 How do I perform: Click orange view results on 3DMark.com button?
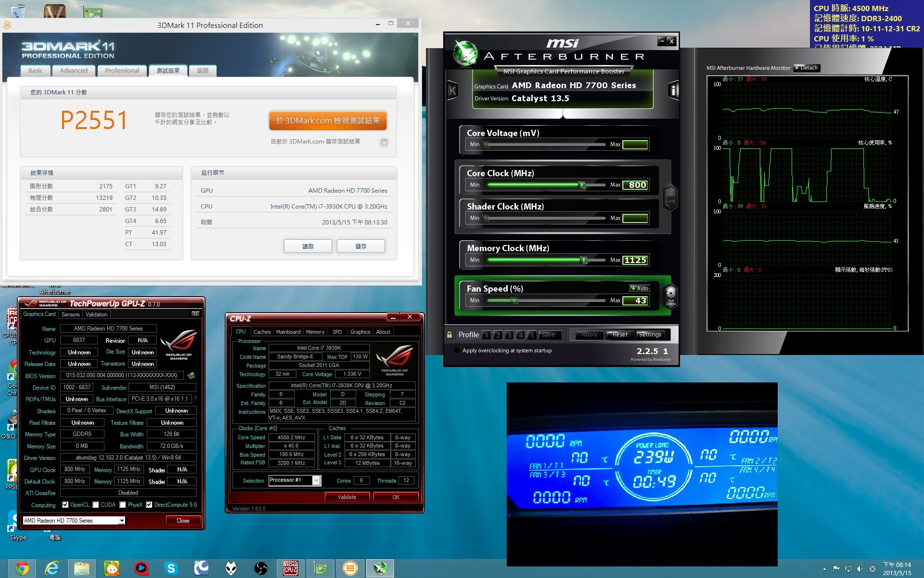click(x=328, y=121)
